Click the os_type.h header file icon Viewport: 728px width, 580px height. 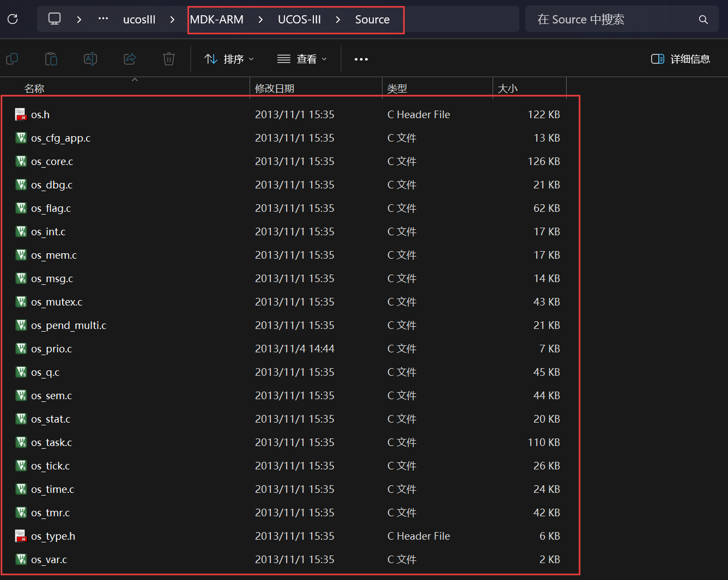point(21,536)
